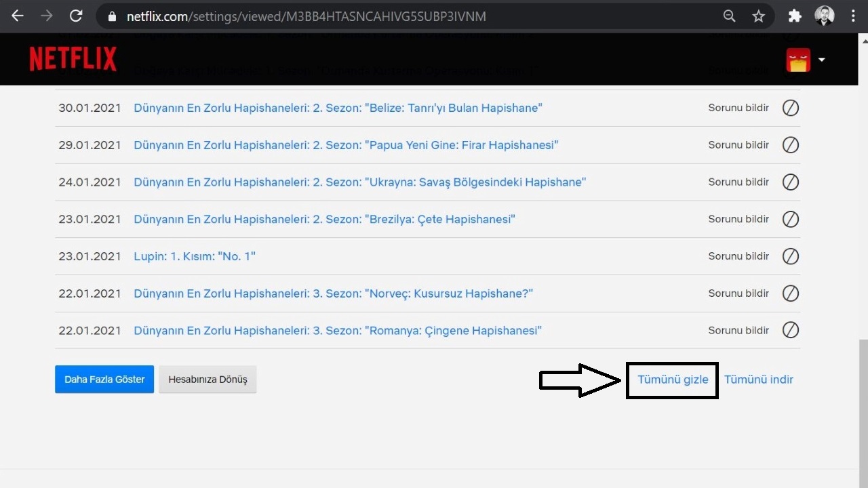Screen dimensions: 868x488
Task: Open the Papua Yeni Gine: Firar Hapishanesi title
Action: 346,145
